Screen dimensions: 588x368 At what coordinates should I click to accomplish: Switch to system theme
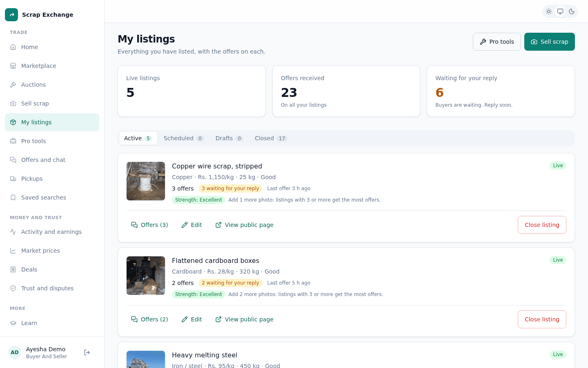(x=560, y=11)
